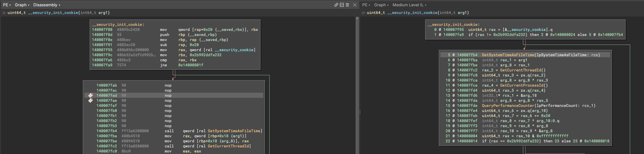The height and width of the screenshot is (154, 644).
Task: Click the cmp rax, rbx instruction
Action: tap(178, 60)
